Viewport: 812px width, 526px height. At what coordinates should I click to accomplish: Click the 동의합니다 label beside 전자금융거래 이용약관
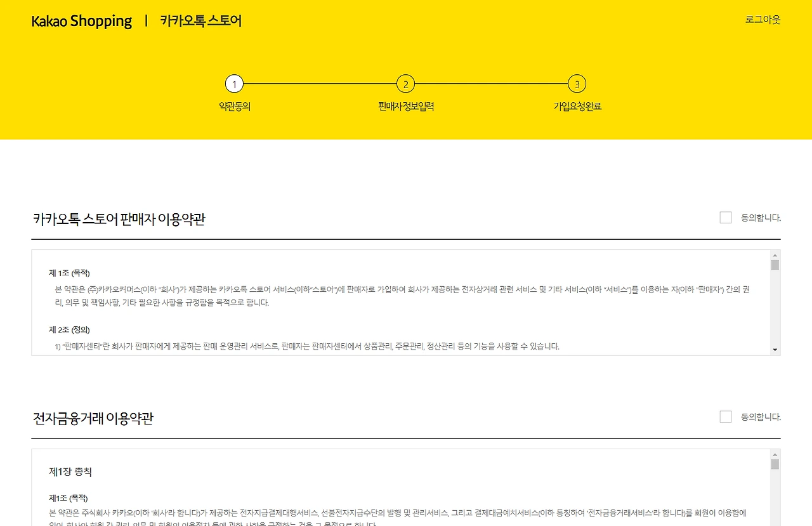[761, 418]
